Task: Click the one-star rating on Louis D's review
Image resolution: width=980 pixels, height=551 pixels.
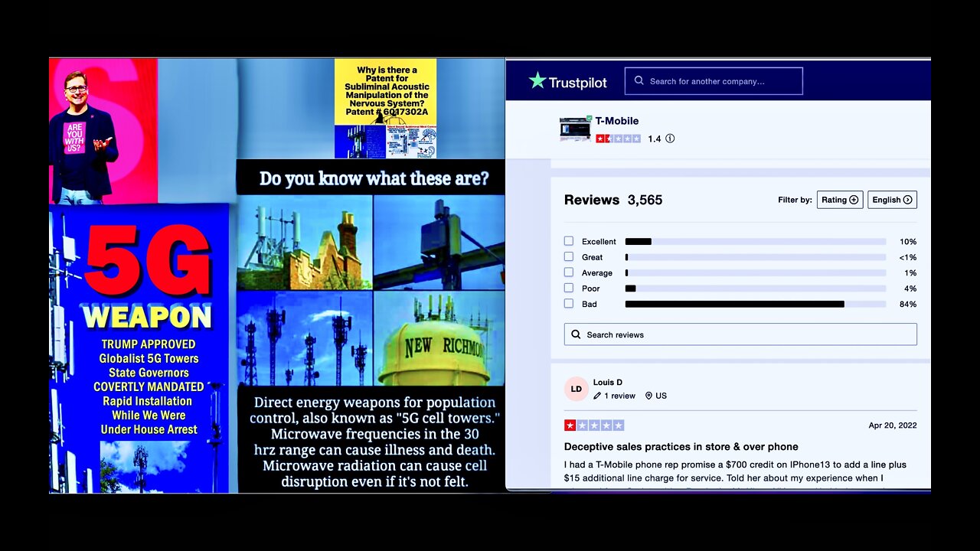Action: pos(594,425)
